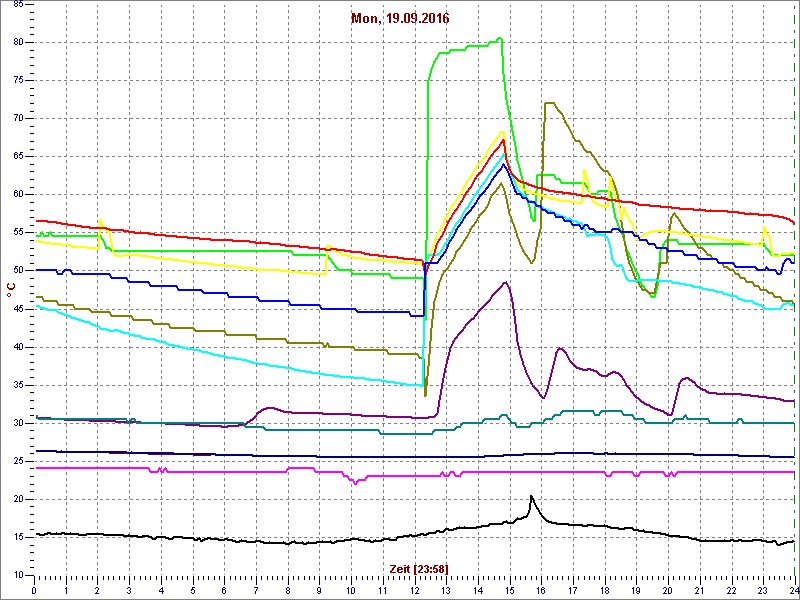Click hour 19 on the time axis
800x600 pixels.
point(637,590)
